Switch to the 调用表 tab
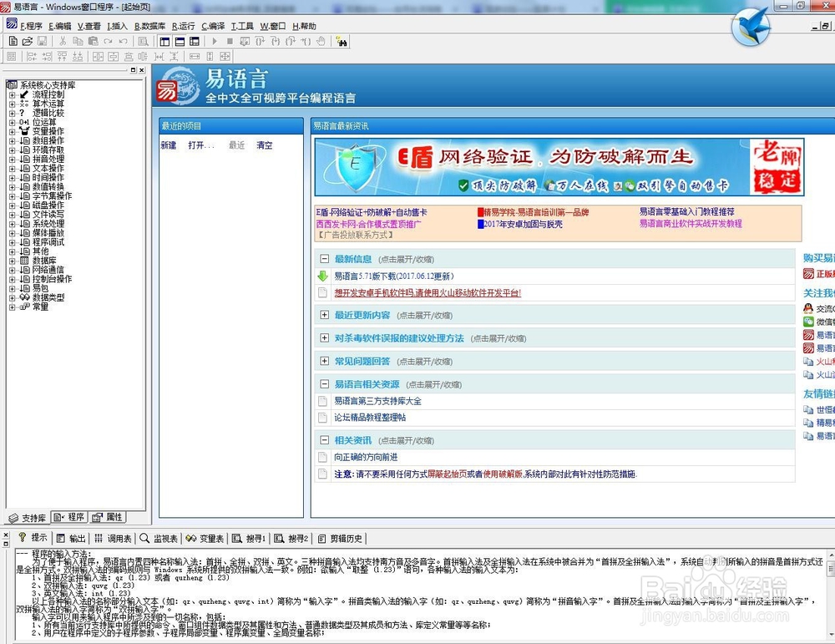The width and height of the screenshot is (835, 644). [x=113, y=539]
